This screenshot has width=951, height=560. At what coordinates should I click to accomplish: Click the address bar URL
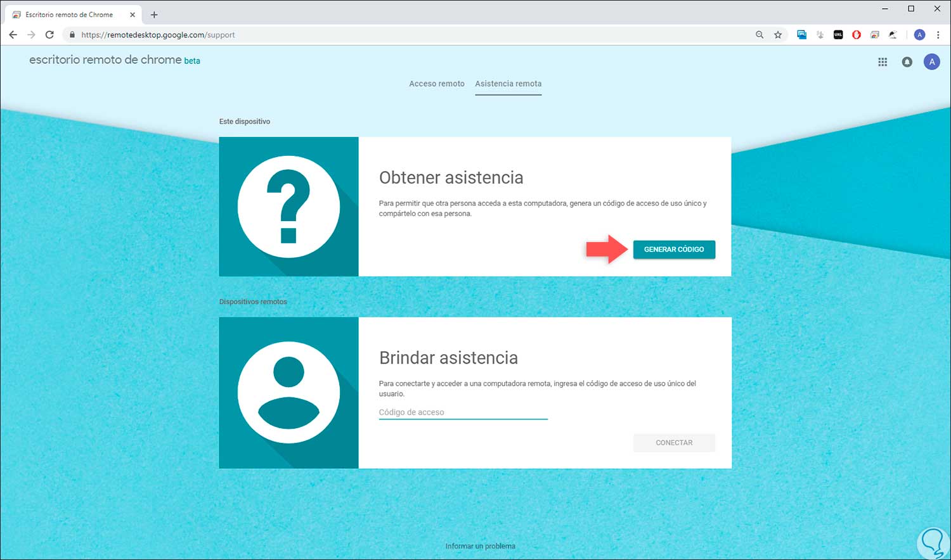[158, 35]
